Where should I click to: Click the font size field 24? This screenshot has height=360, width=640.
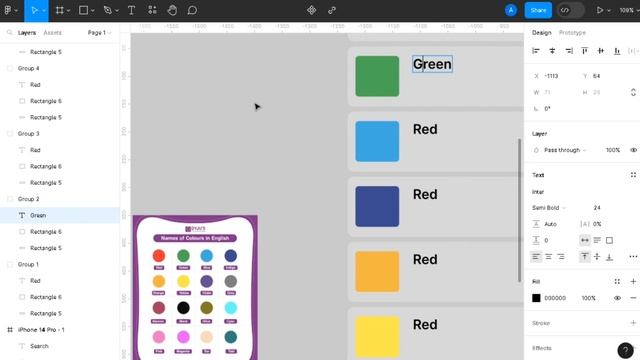597,208
